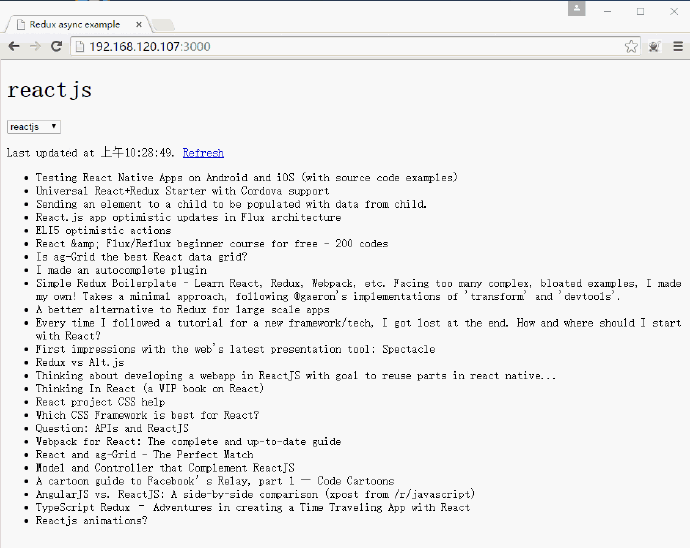This screenshot has width=690, height=548.
Task: Click 'Every time I followed a tutorial' item
Action: [359, 329]
